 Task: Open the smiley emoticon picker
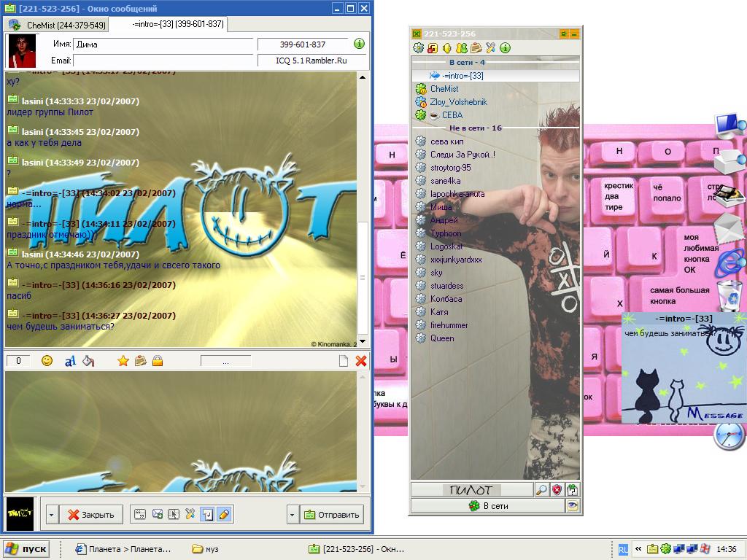tap(47, 361)
